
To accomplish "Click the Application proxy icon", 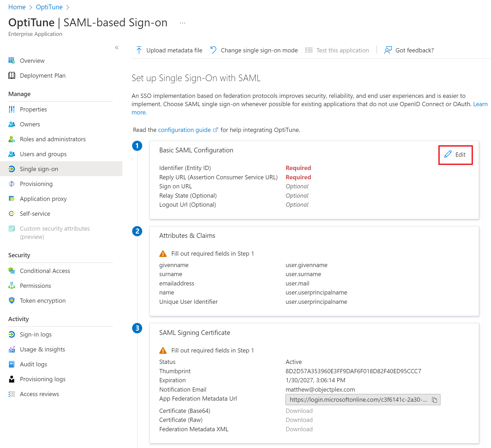I will coord(12,198).
